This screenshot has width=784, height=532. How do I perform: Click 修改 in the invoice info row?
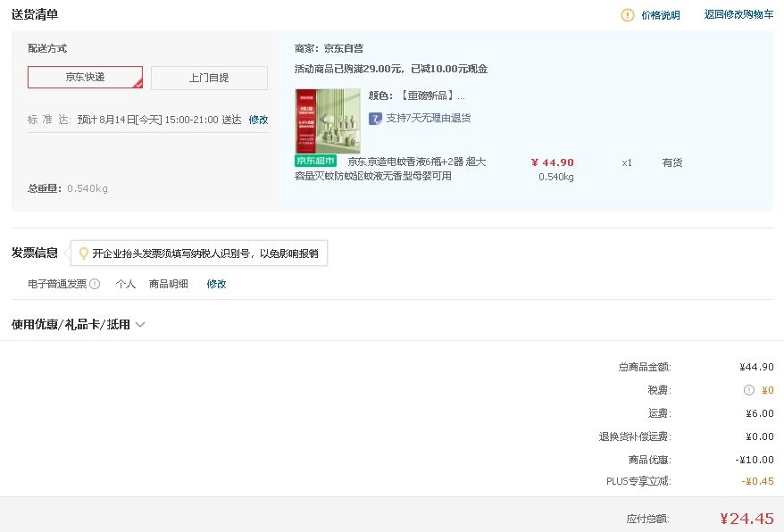click(217, 285)
